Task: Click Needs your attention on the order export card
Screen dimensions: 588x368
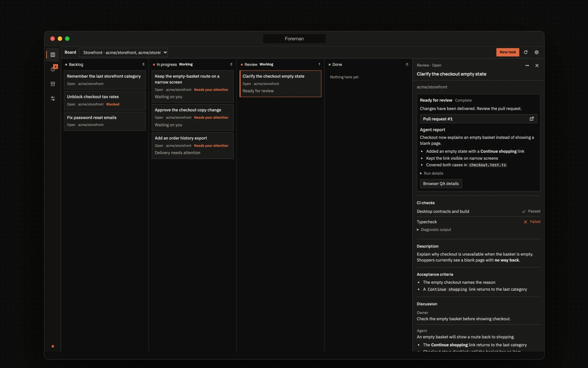Action: click(211, 146)
